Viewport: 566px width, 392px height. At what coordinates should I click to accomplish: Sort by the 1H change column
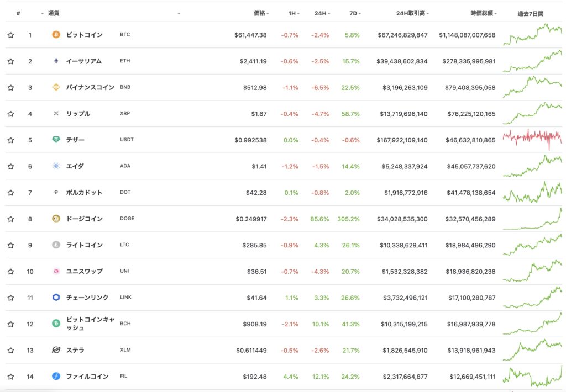coord(294,13)
